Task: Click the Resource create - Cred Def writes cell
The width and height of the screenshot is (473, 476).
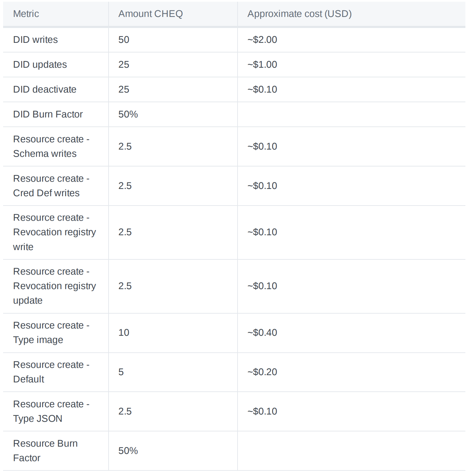Action: click(x=51, y=186)
